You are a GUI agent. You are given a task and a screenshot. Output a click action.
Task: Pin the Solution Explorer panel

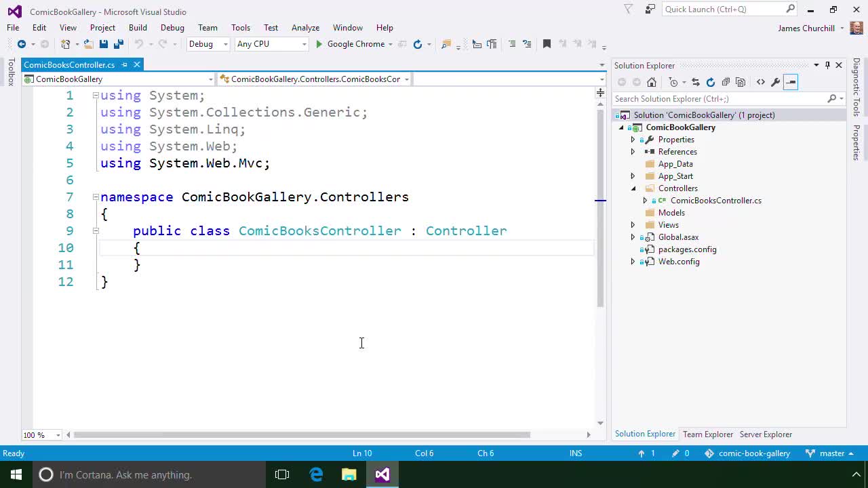tap(827, 65)
